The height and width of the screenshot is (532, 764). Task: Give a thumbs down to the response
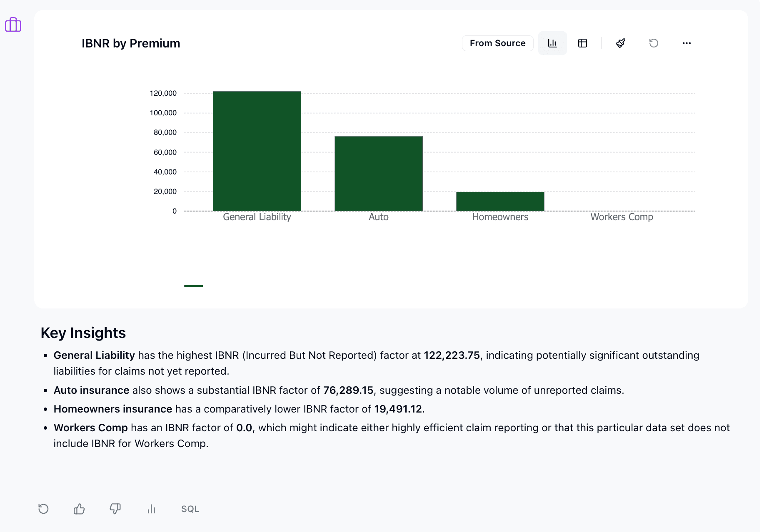115,509
